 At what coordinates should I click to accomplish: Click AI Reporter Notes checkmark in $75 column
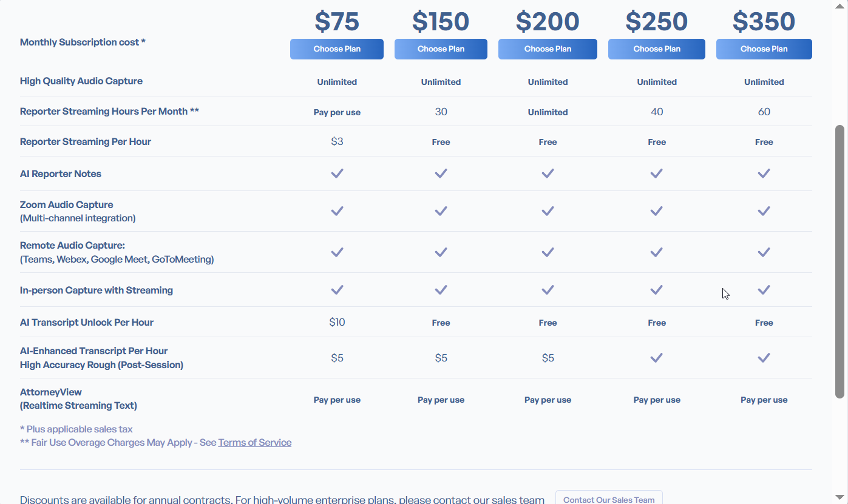point(337,173)
